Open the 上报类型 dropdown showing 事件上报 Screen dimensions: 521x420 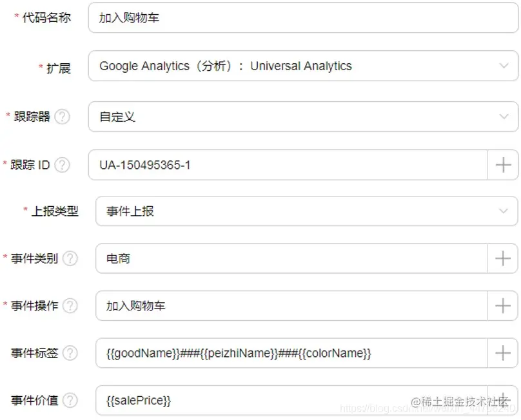307,211
